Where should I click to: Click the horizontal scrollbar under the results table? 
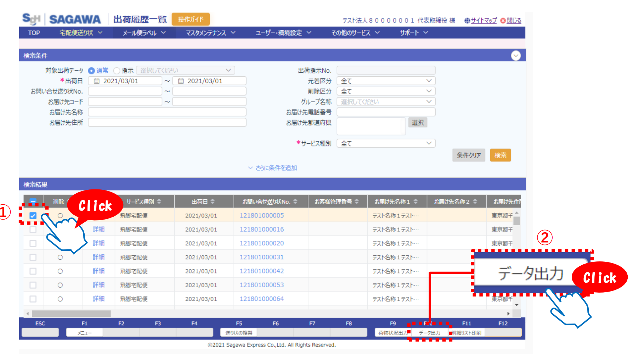[x=71, y=314]
